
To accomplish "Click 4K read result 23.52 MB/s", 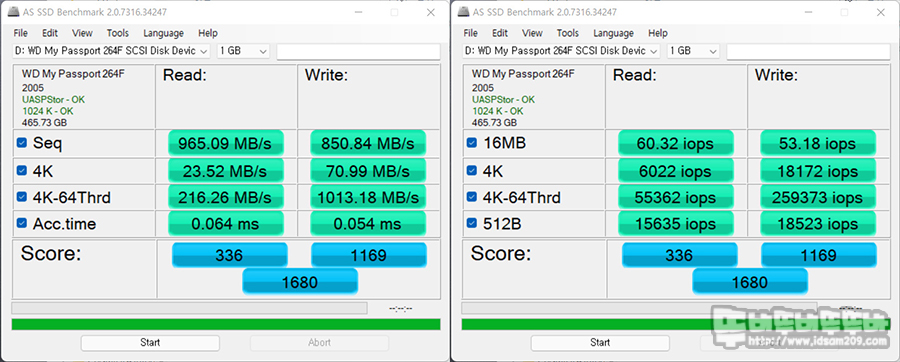I will (226, 170).
